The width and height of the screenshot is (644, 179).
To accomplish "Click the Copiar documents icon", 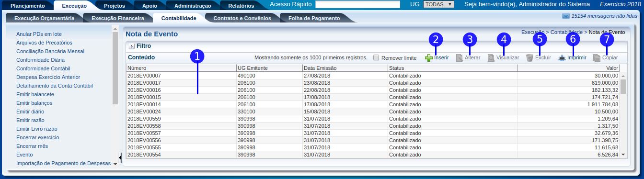I will click(x=597, y=58).
